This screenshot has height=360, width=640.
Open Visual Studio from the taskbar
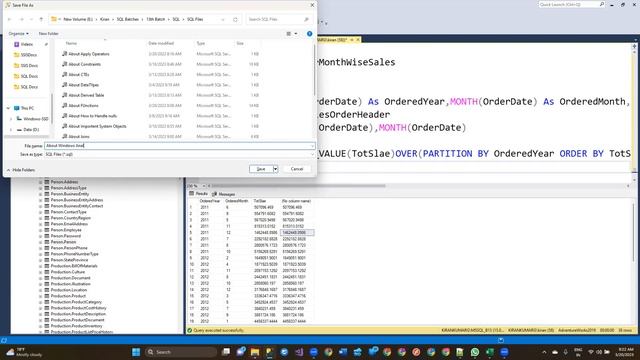click(x=299, y=352)
